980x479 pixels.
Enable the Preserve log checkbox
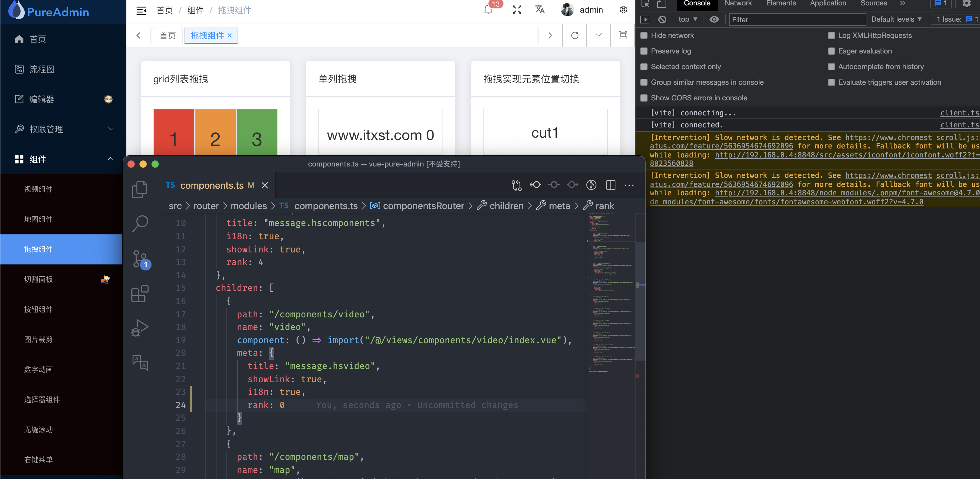coord(644,51)
